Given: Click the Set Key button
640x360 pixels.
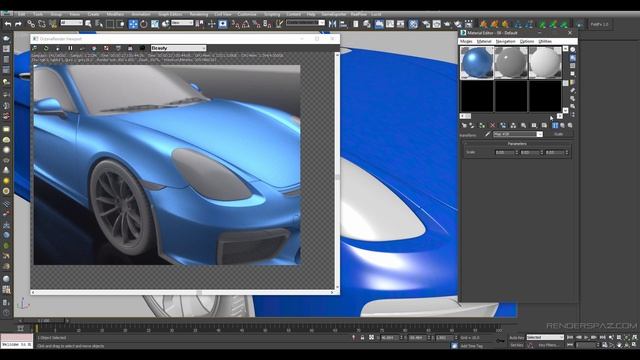Looking at the screenshot, I should [517, 345].
